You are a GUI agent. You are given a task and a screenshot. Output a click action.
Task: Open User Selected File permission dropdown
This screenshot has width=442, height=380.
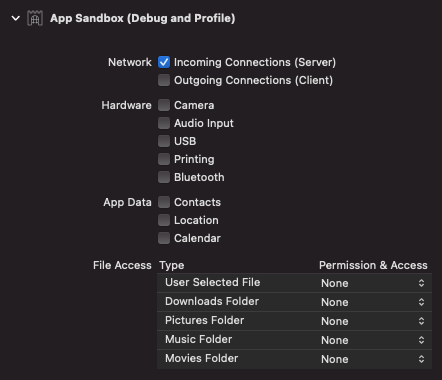point(373,283)
